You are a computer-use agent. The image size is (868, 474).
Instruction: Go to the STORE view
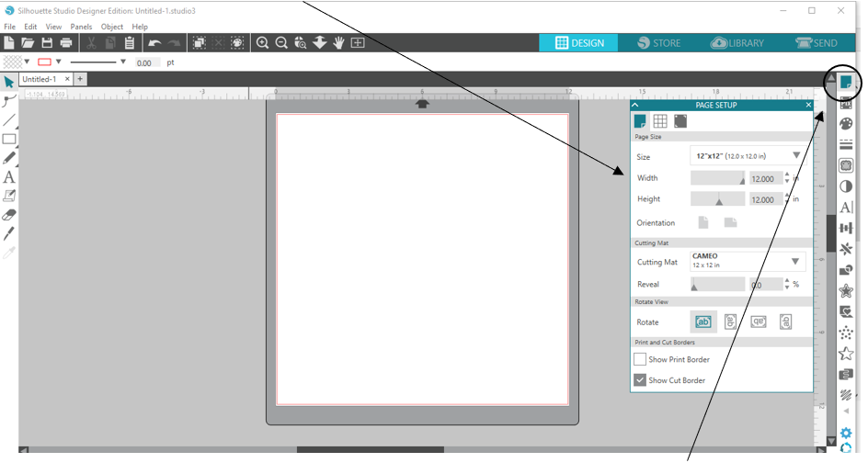click(x=658, y=42)
